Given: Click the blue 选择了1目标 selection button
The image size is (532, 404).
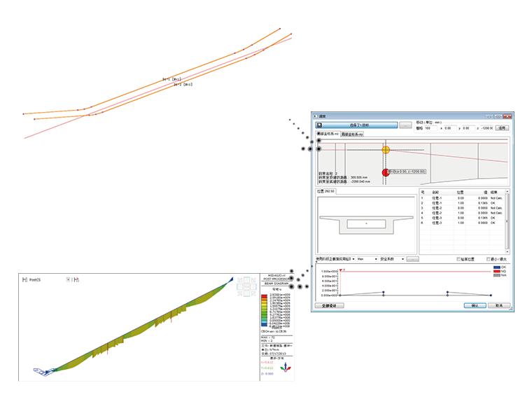Looking at the screenshot, I should tap(356, 125).
